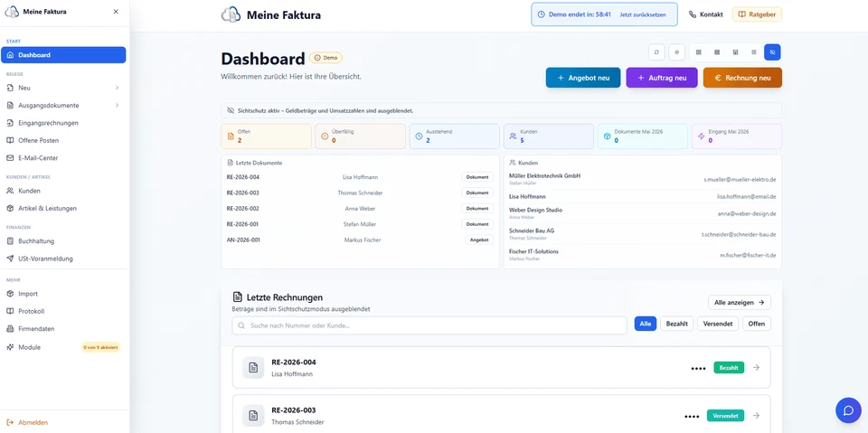Select the Offen invoice filter button

click(x=756, y=324)
